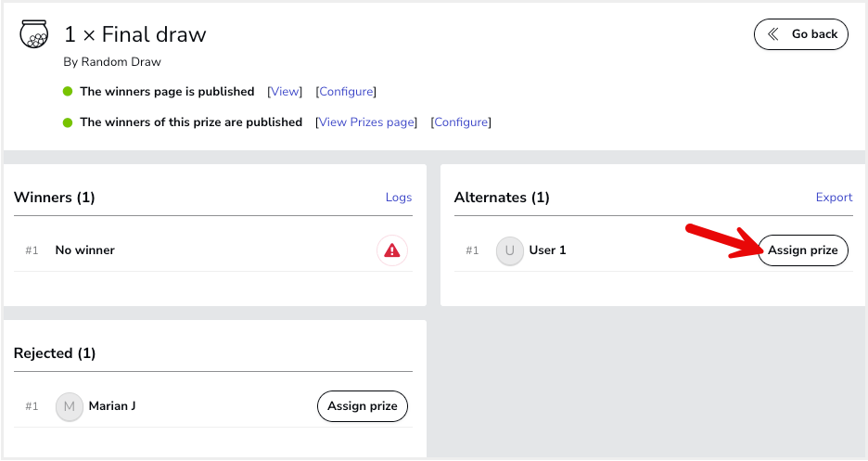Click the Marian J name
This screenshot has width=868, height=461.
tap(112, 406)
